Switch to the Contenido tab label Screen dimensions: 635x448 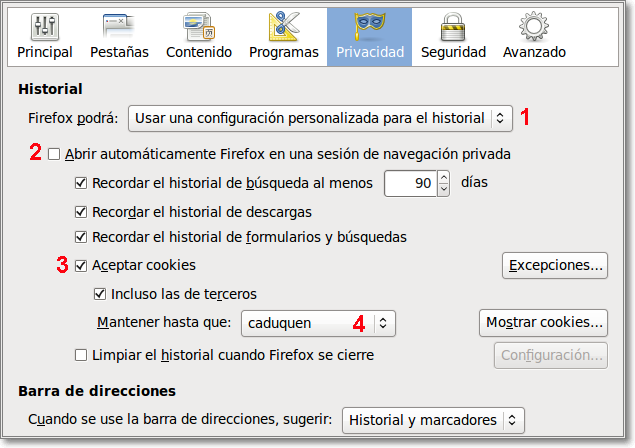click(199, 52)
